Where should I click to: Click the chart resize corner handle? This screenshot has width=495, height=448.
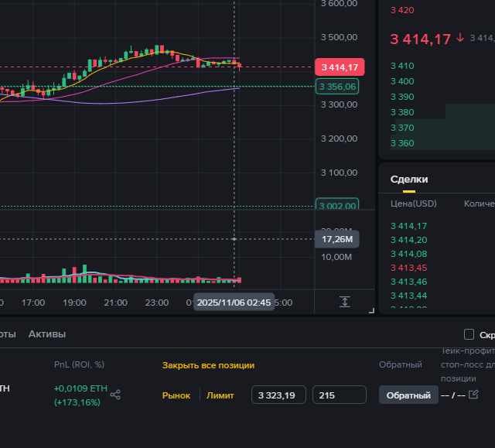pos(371,310)
